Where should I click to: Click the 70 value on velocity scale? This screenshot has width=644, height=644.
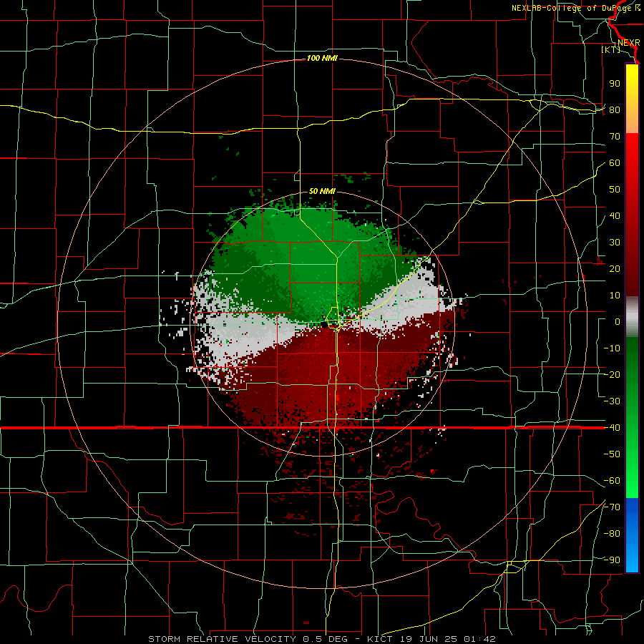[x=615, y=137]
